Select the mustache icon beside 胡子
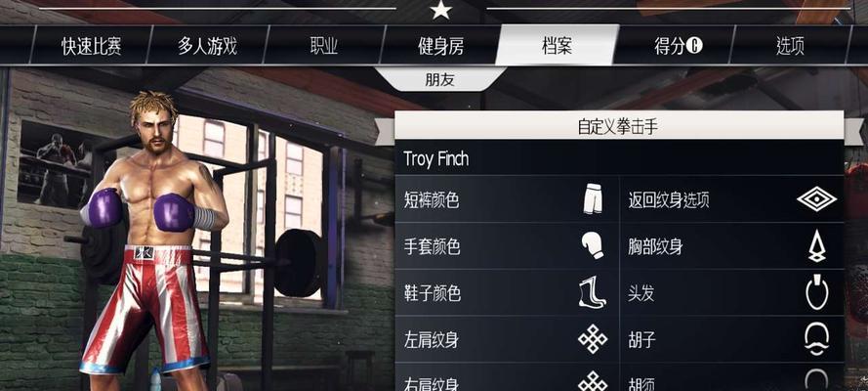Screen dimensions: 868x391 [x=816, y=339]
